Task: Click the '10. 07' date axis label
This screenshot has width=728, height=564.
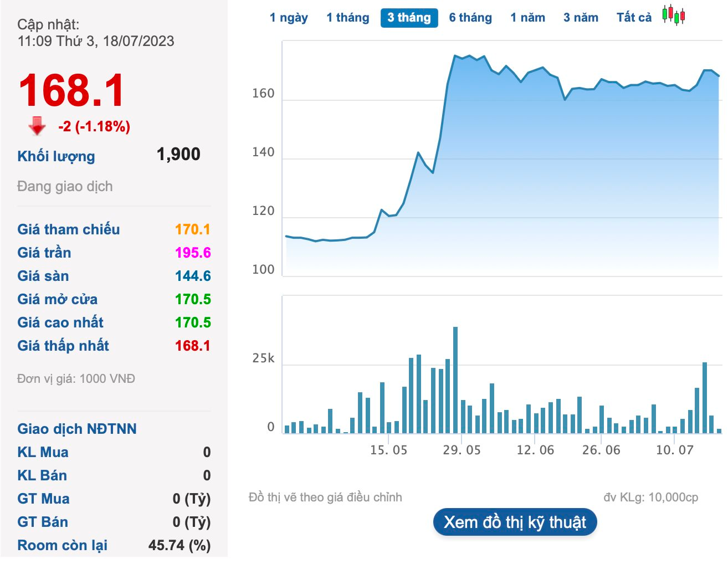Action: click(x=675, y=450)
